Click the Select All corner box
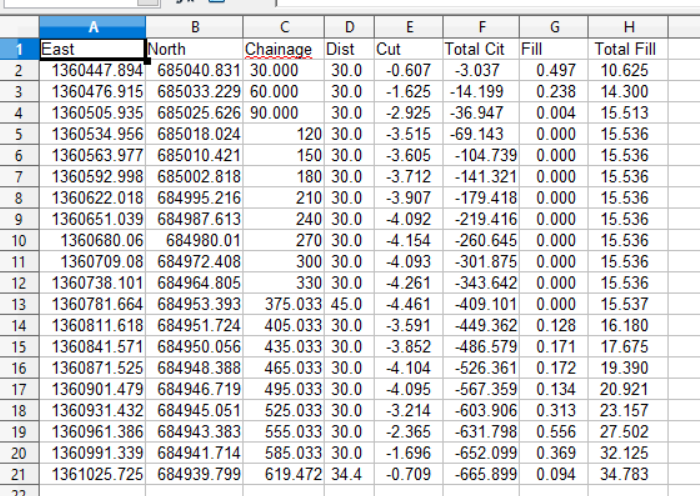Viewport: 700px width, 496px height. click(x=19, y=28)
